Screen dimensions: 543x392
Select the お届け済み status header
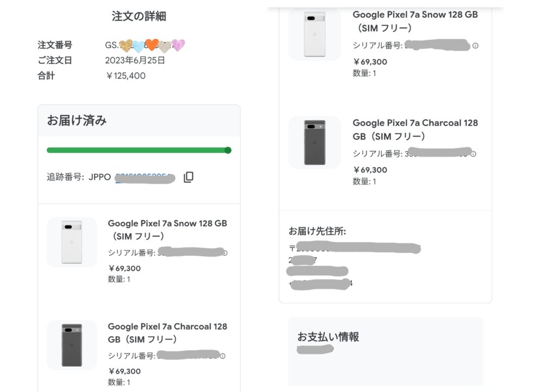point(139,121)
